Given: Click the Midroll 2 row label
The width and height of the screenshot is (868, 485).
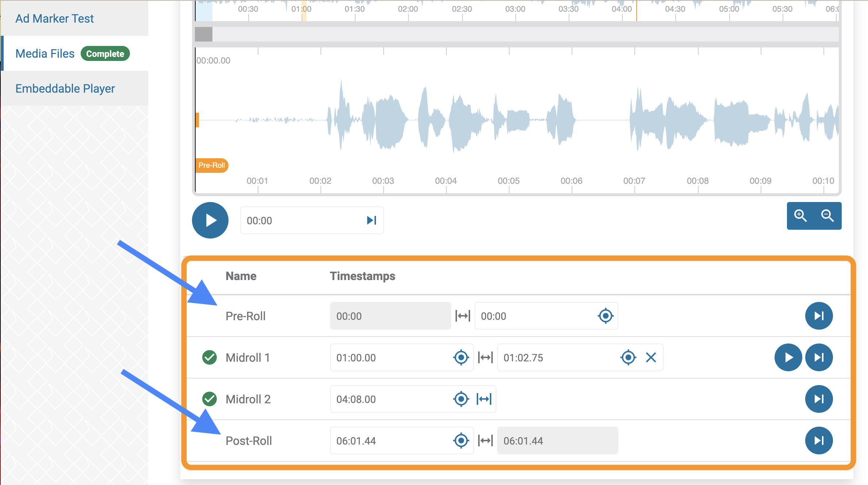Looking at the screenshot, I should 248,399.
